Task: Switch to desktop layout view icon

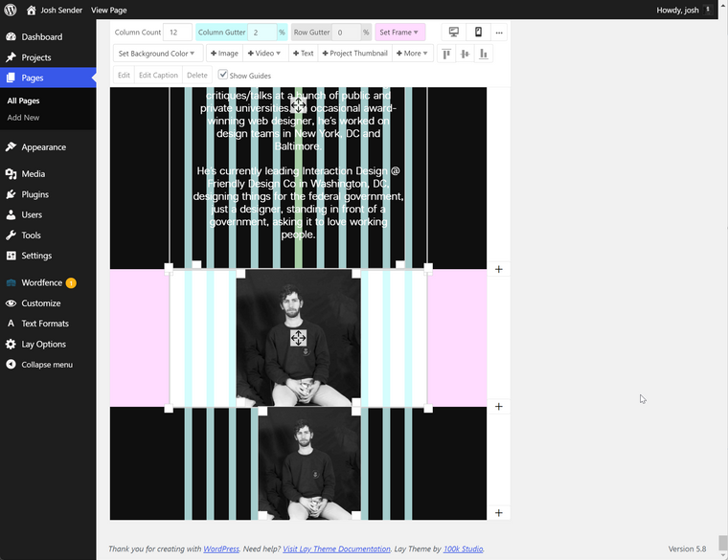Action: point(454,33)
